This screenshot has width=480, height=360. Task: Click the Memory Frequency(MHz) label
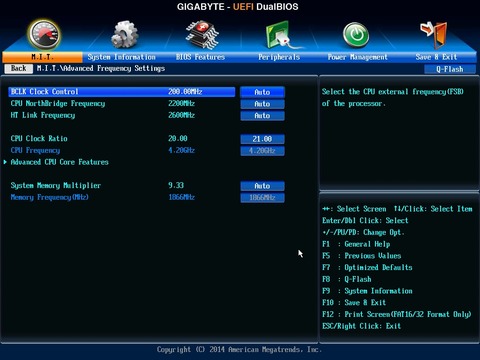[x=49, y=197]
